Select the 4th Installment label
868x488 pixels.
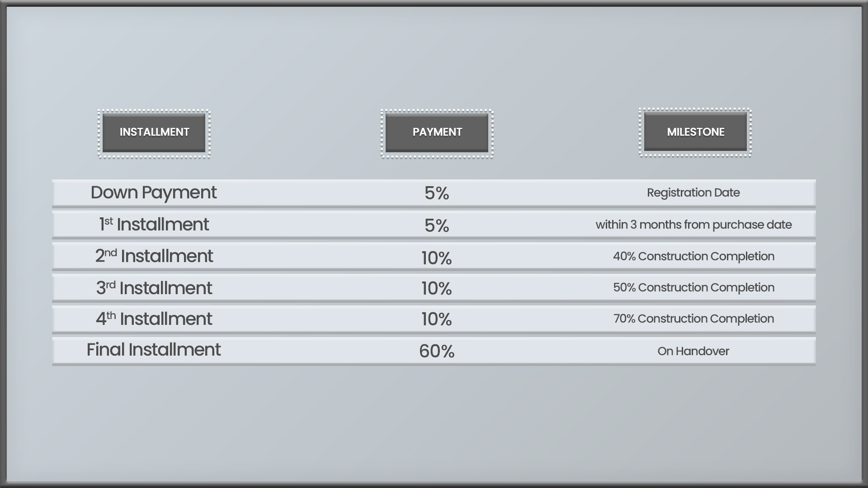click(x=154, y=319)
